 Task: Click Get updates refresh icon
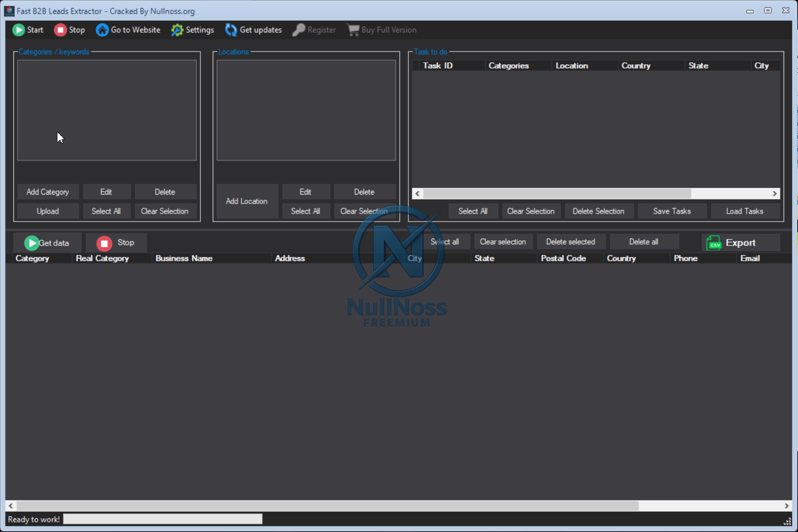tap(231, 30)
